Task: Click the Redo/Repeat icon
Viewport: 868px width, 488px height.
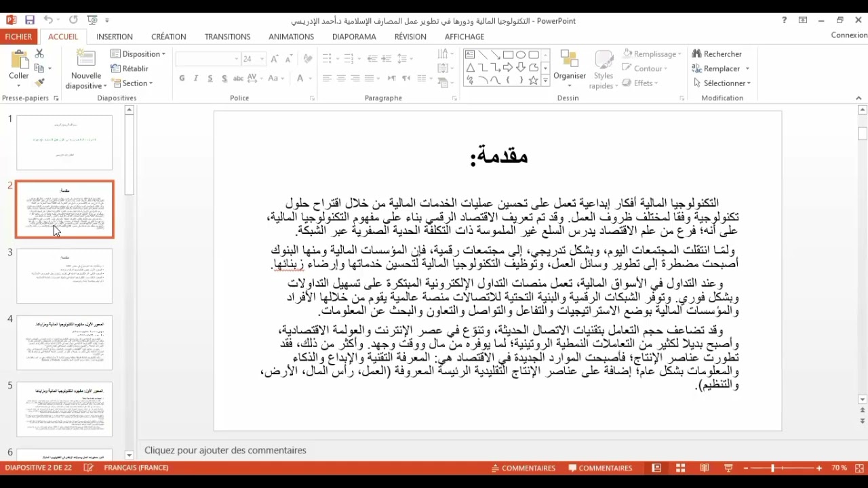Action: [x=73, y=20]
